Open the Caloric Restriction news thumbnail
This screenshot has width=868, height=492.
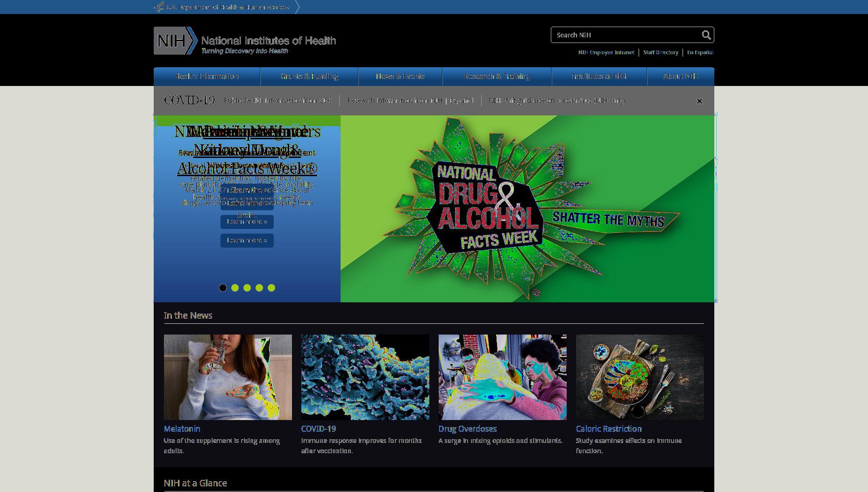click(x=640, y=377)
